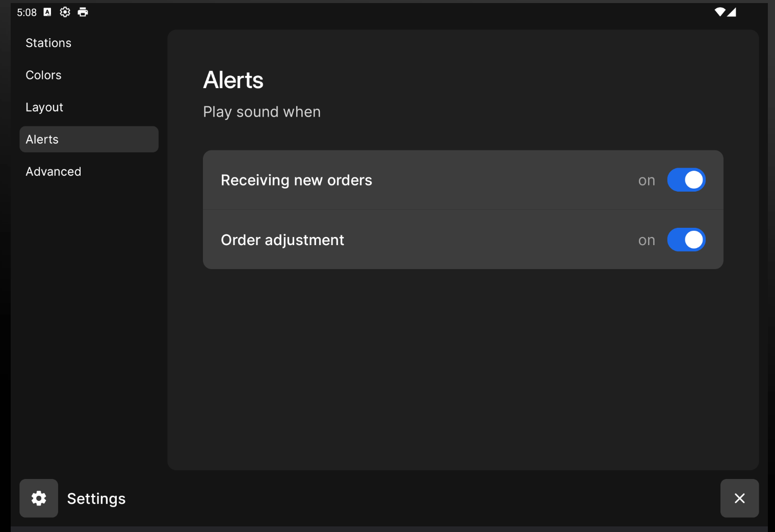Screen dimensions: 775x532
Task: Go to the Layout settings section
Action: tap(44, 107)
